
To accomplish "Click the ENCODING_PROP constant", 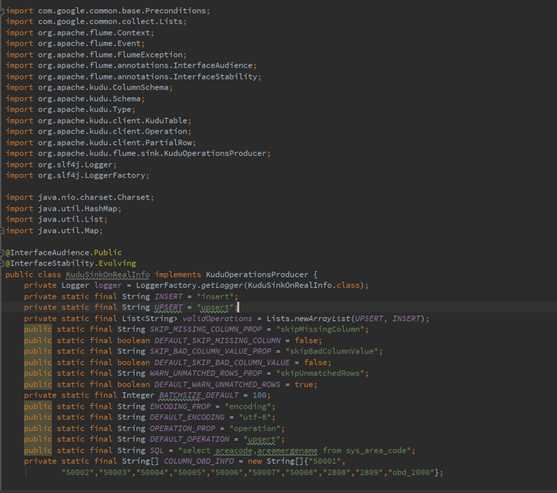I will pyautogui.click(x=180, y=406).
